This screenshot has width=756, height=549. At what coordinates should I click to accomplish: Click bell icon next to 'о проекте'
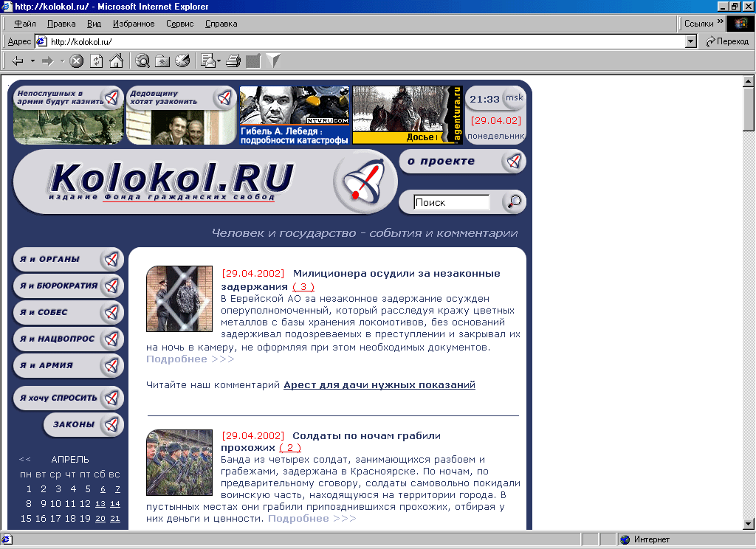513,162
